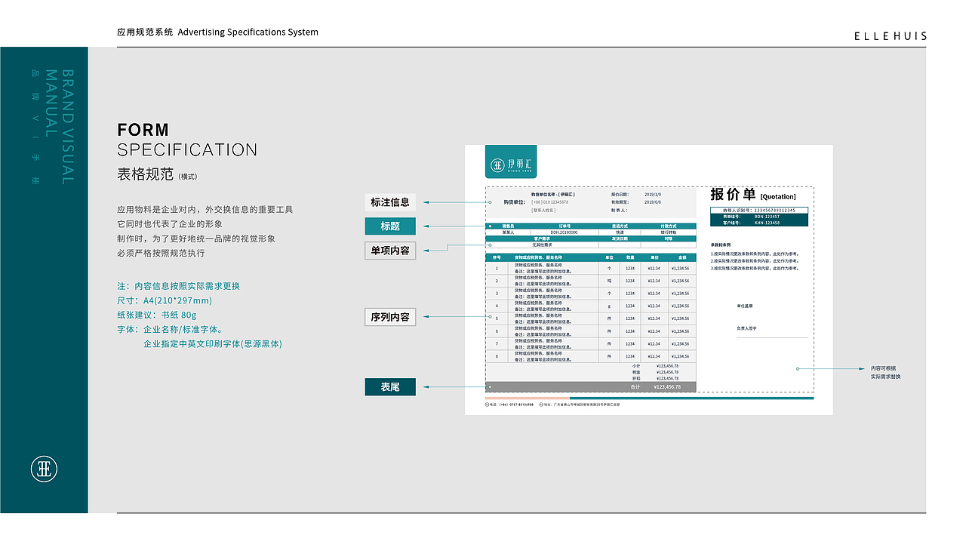The image size is (966, 560).
Task: Select the 单项内容 label box
Action: point(390,251)
